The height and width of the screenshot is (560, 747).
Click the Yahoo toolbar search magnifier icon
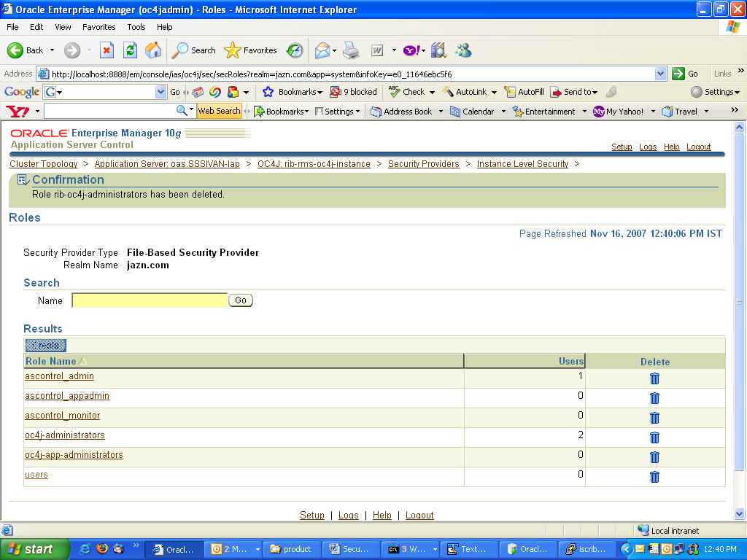coord(182,111)
